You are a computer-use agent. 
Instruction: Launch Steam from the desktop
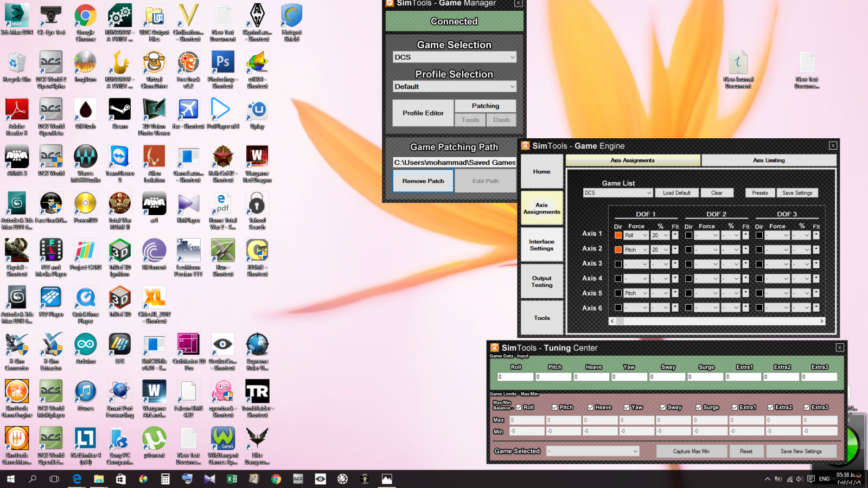[x=120, y=114]
